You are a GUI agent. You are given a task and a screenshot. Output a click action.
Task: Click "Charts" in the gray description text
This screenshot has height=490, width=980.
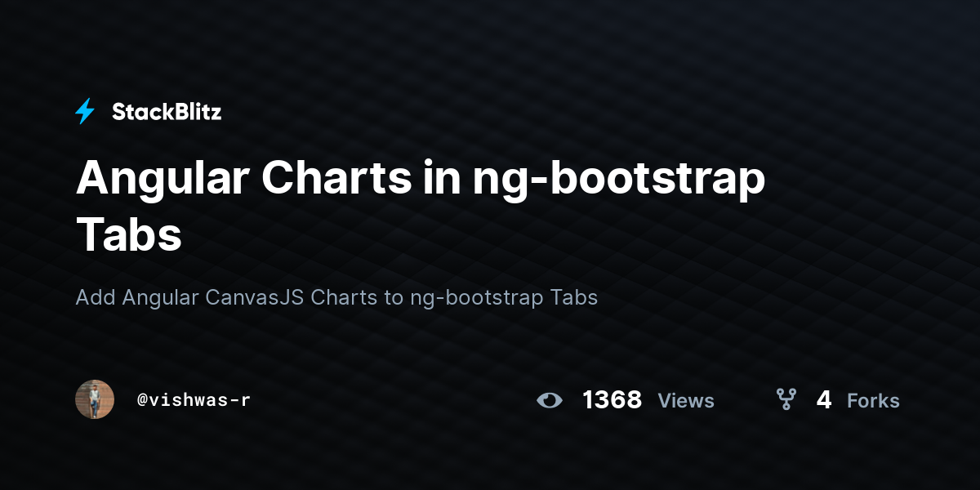click(x=344, y=297)
